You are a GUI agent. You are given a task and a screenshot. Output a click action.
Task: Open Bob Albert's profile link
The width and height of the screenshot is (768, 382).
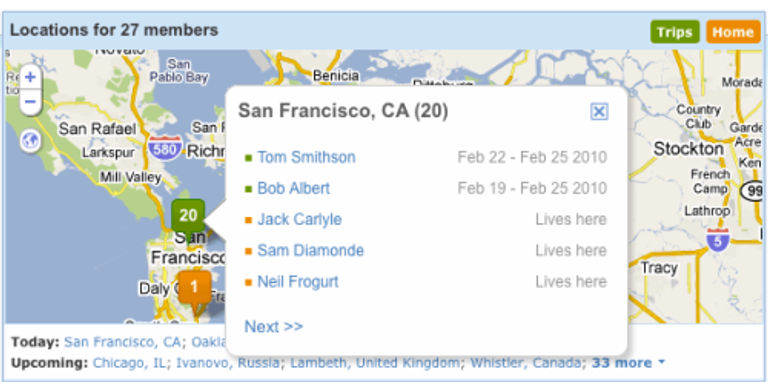294,188
